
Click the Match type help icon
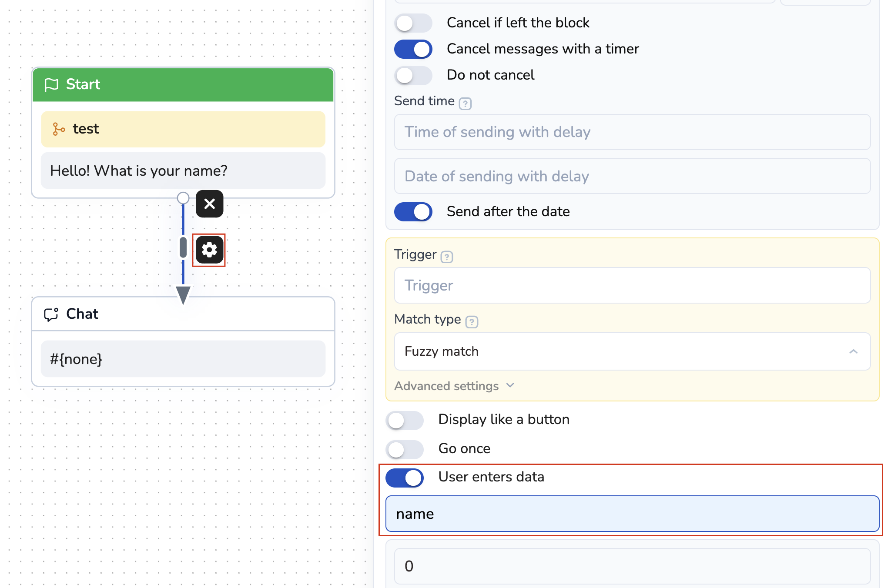472,322
